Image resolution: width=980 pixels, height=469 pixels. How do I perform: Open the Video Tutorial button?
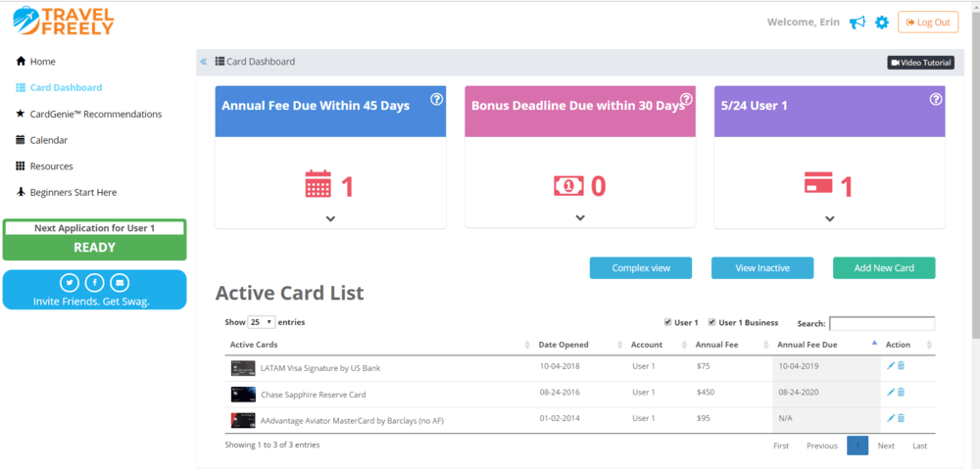(x=920, y=63)
